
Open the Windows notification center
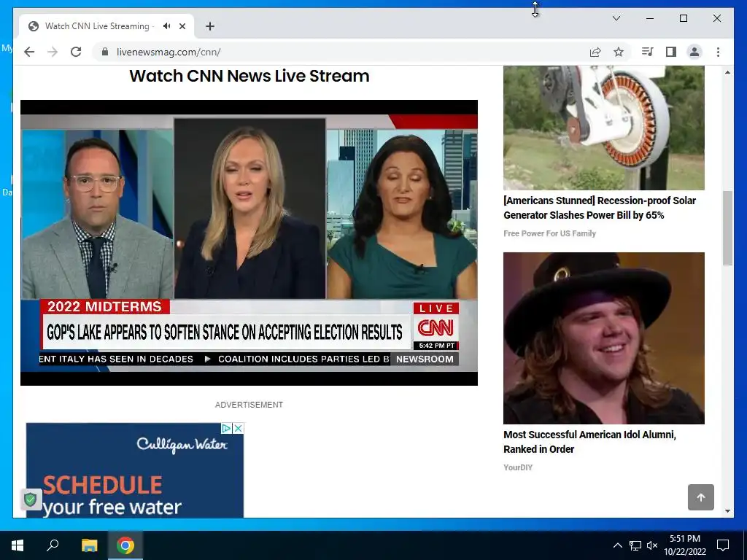pos(723,545)
